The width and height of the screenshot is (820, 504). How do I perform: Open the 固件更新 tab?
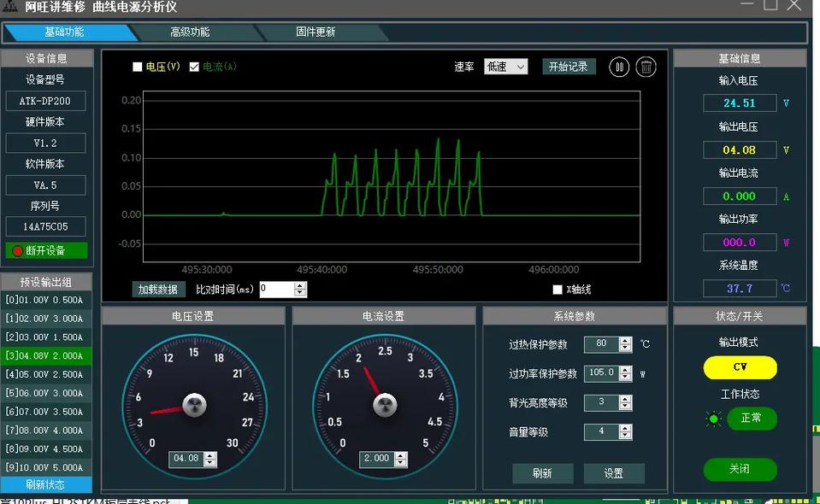click(x=316, y=32)
